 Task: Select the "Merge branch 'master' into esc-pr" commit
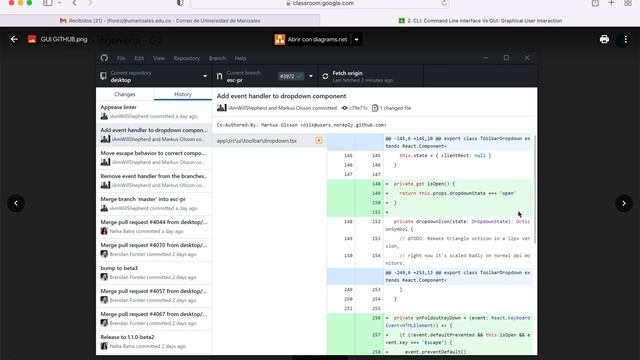[154, 204]
